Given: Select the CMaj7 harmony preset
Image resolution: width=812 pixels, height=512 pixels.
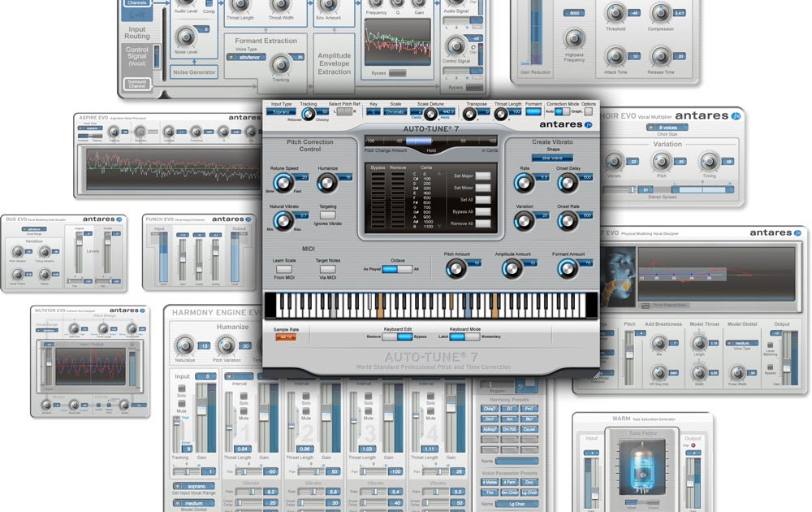Looking at the screenshot, I should point(490,409).
